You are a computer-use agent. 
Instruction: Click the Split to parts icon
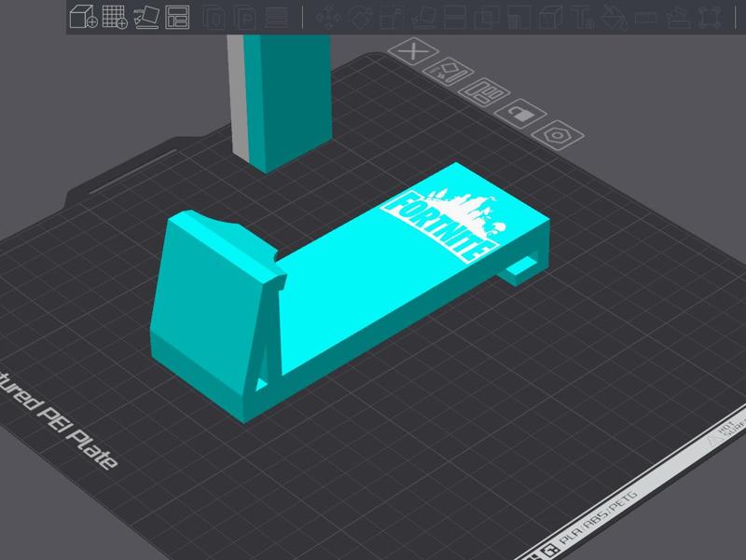[245, 17]
